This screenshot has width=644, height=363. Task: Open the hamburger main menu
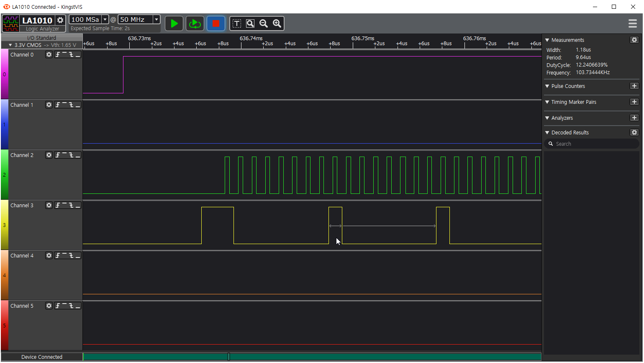(633, 23)
